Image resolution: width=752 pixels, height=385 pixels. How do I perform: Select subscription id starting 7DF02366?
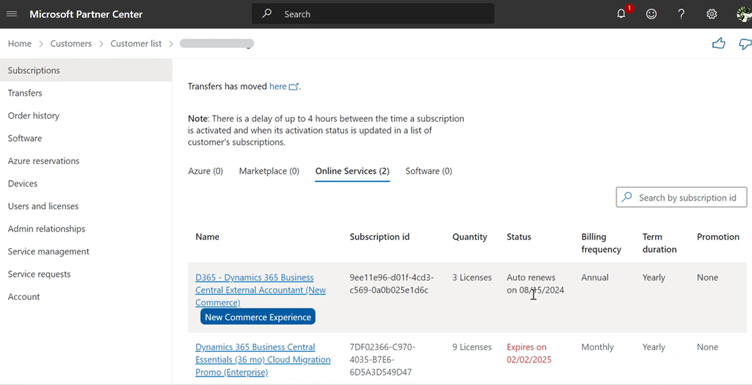tap(383, 360)
